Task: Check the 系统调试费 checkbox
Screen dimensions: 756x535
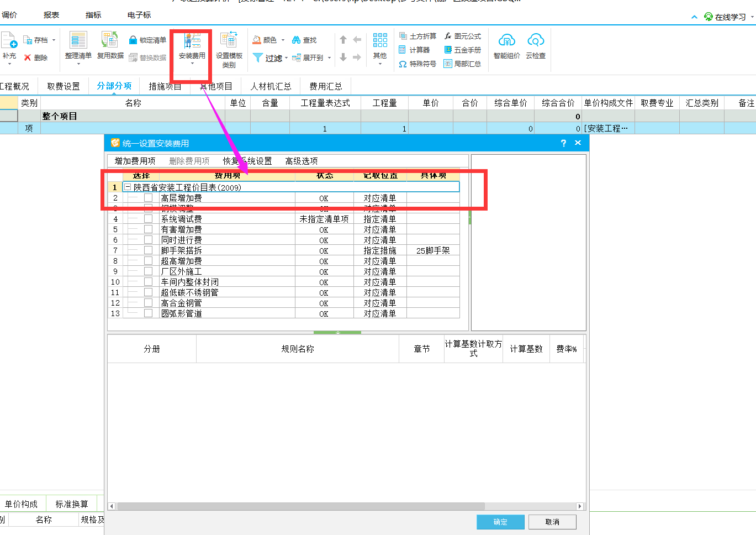Action: pyautogui.click(x=148, y=219)
